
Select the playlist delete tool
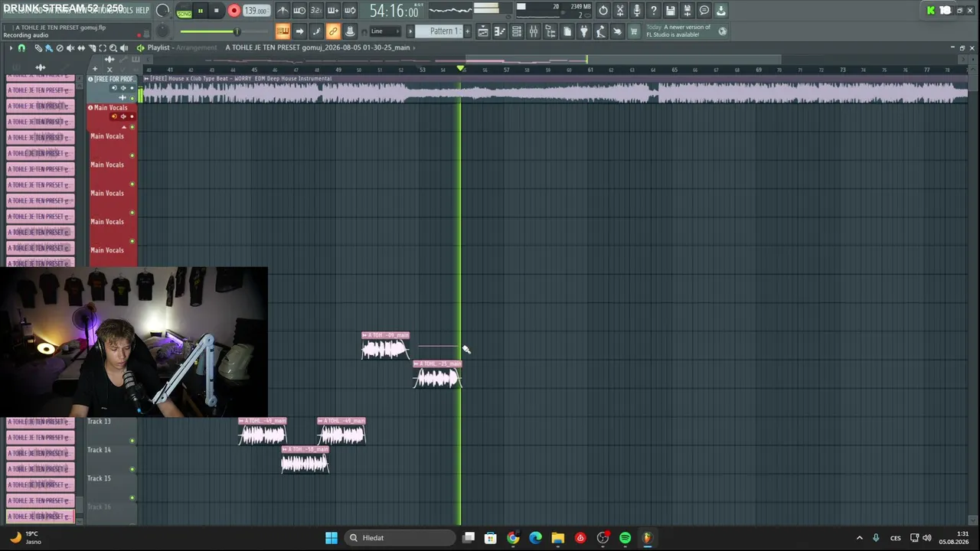(60, 47)
